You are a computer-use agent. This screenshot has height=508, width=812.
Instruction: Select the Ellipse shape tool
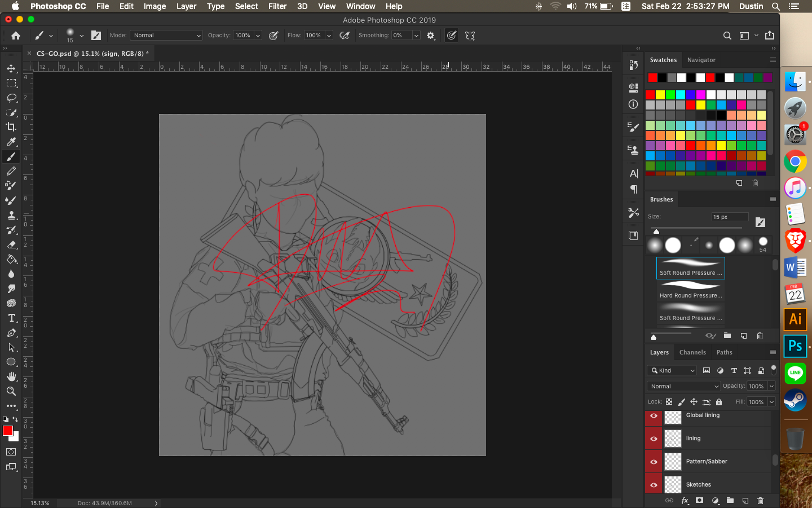[x=11, y=362]
